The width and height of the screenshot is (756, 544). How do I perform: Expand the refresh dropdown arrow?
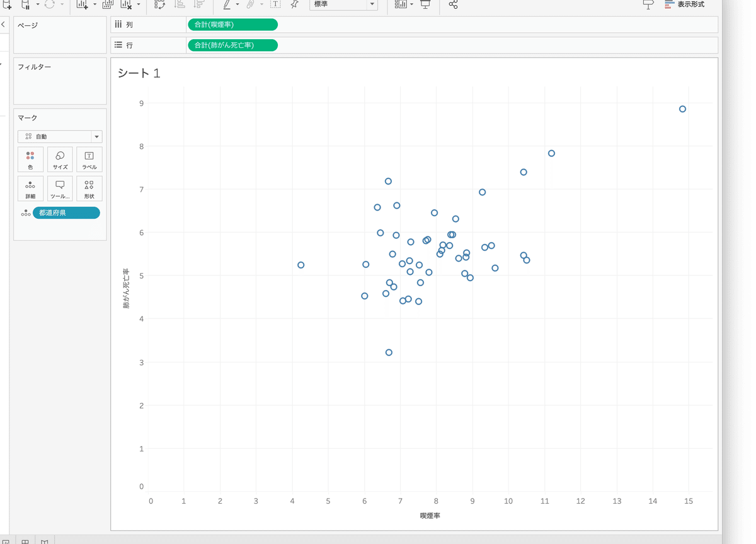pyautogui.click(x=62, y=5)
